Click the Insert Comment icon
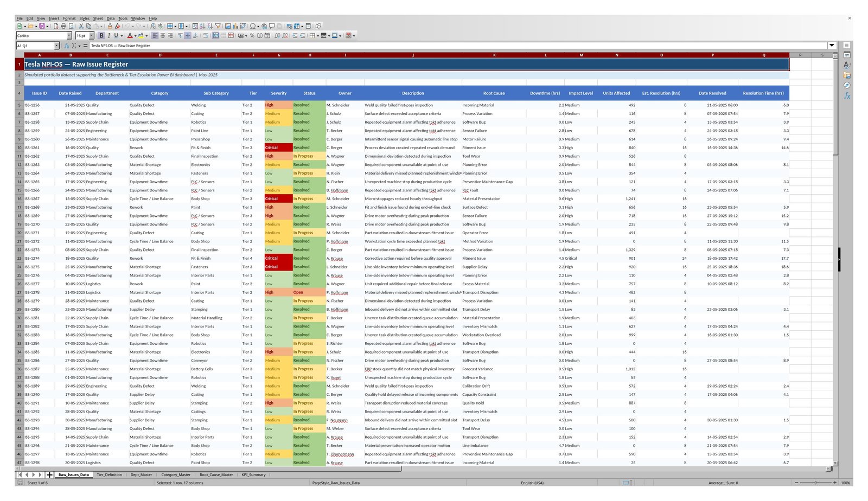The width and height of the screenshot is (868, 501). pos(272,26)
